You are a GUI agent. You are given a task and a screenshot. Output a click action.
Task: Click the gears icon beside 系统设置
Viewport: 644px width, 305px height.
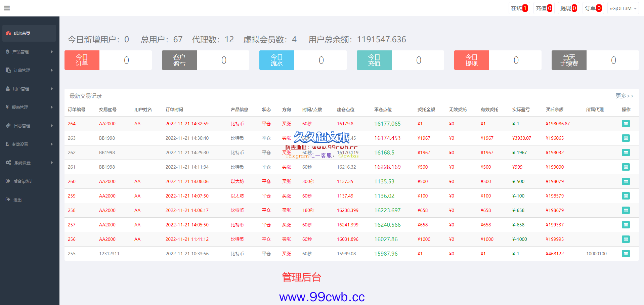pos(8,163)
